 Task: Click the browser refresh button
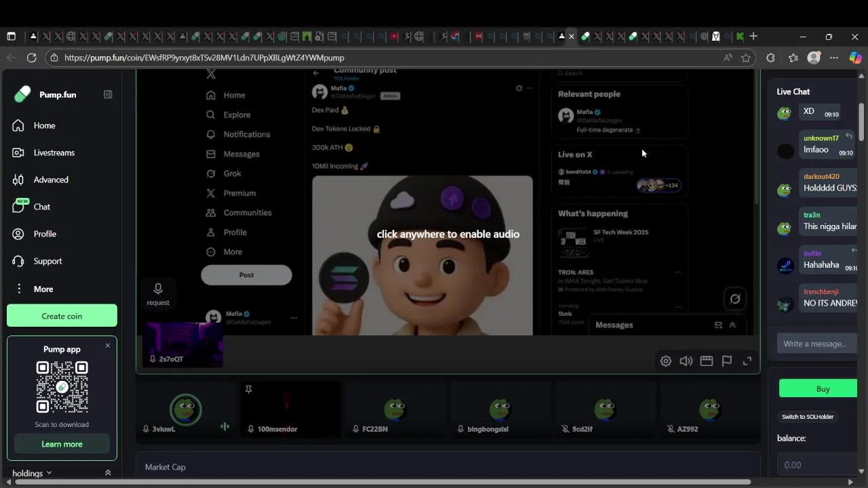[31, 58]
